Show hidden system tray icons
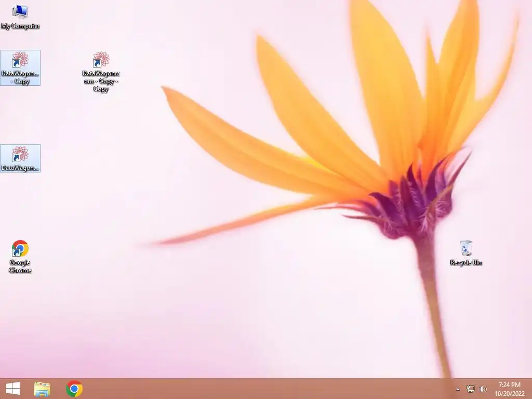The height and width of the screenshot is (399, 532). (x=458, y=389)
